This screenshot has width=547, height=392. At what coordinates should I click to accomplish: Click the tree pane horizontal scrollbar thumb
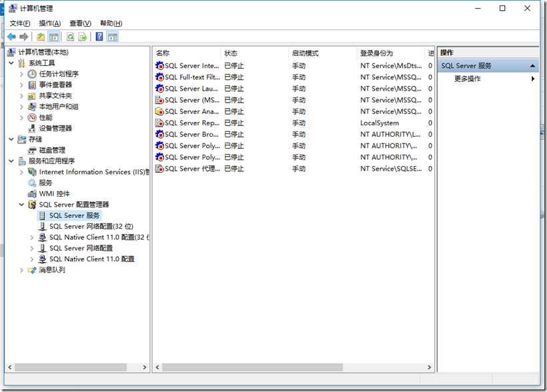click(71, 367)
